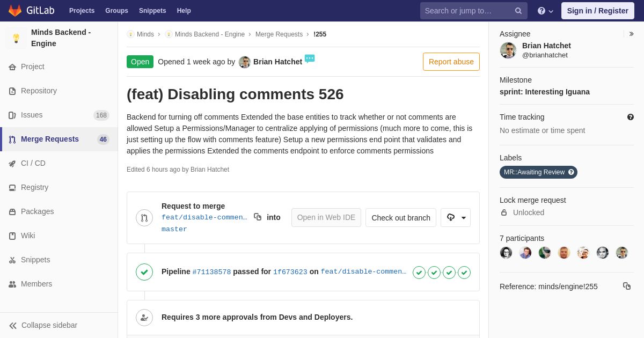644x338 pixels.
Task: Click the merge request branch icon
Action: point(144,218)
